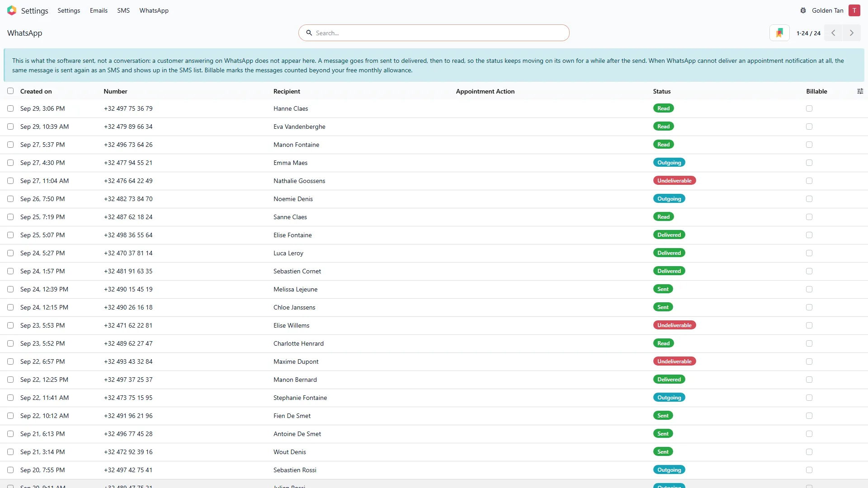Viewport: 868px width, 488px height.
Task: Click the search magnifier icon
Action: (x=309, y=33)
